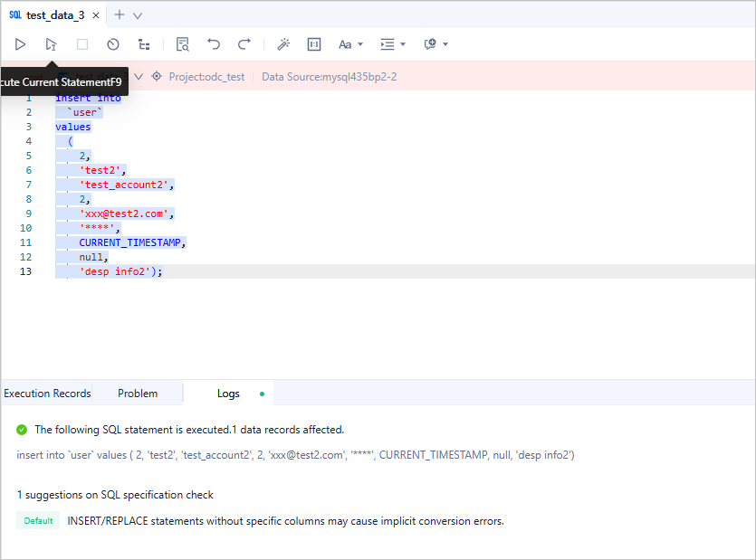Undo the last edit
This screenshot has height=560, width=756.
[x=214, y=44]
